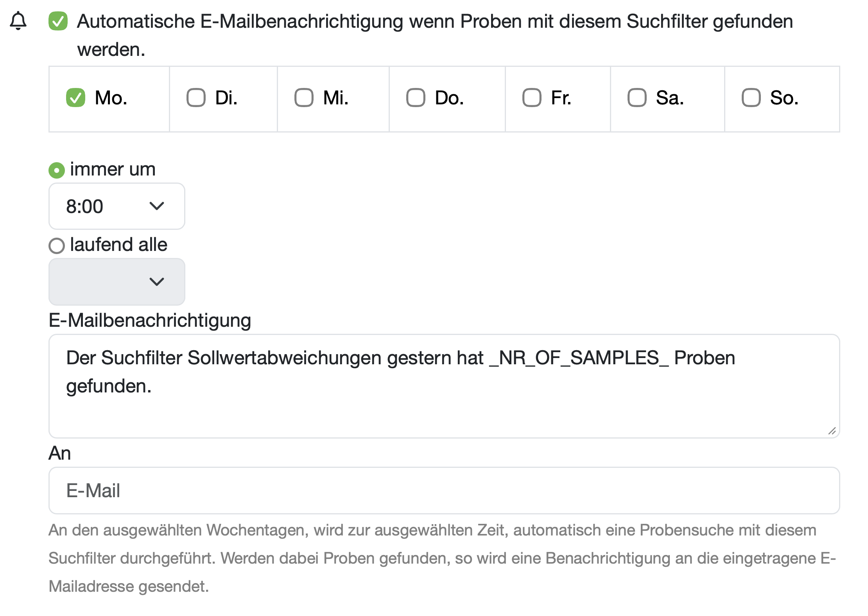Tick the Do. weekday checkbox
Screen dimensions: 868x616
416,98
